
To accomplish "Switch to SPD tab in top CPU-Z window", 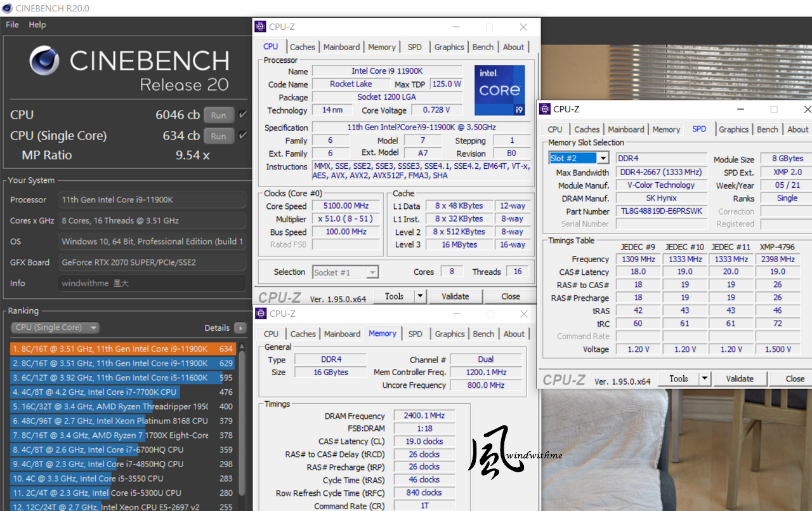I will (x=415, y=47).
